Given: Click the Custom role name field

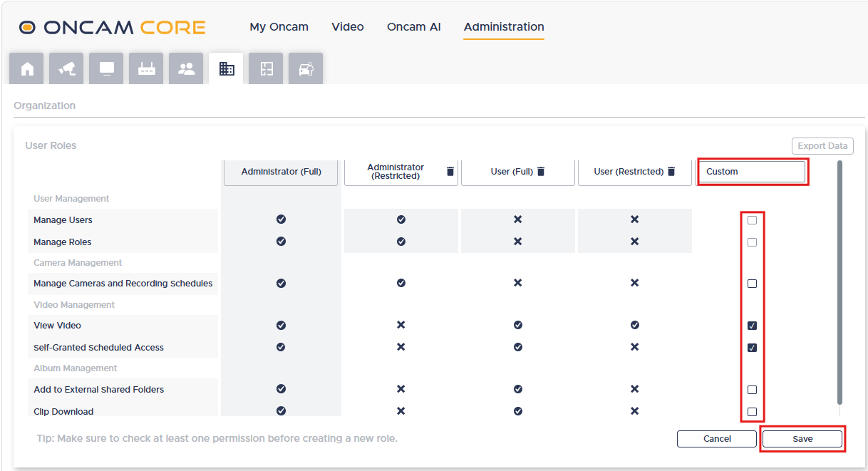Looking at the screenshot, I should coord(753,172).
